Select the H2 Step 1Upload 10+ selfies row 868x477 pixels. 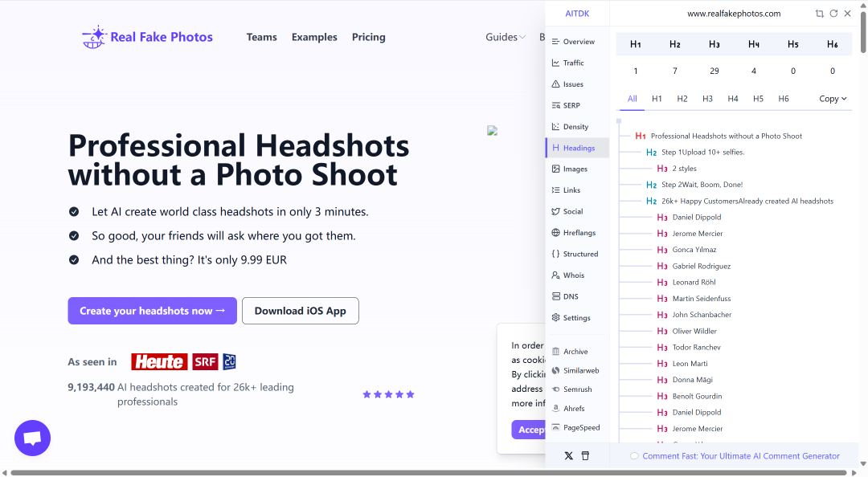click(695, 153)
